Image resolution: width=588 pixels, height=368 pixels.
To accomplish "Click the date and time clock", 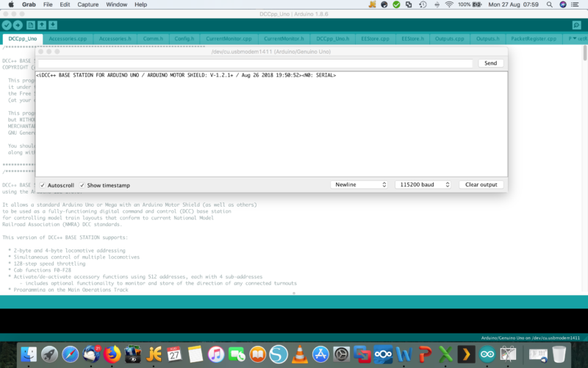I will (513, 4).
